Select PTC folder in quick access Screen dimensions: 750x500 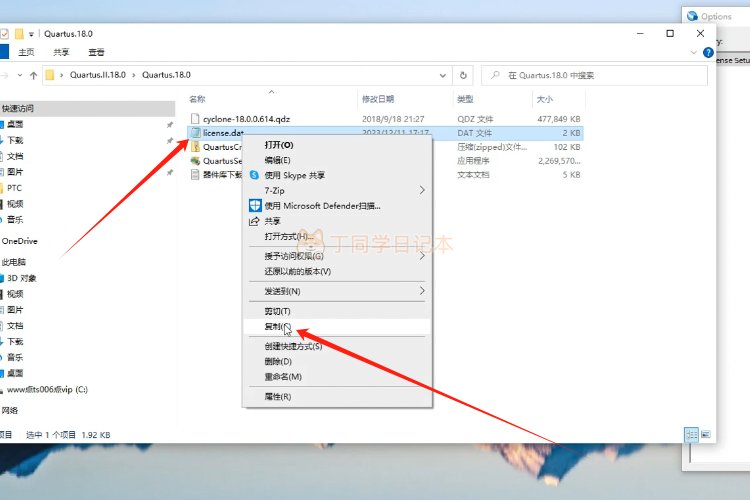(14, 188)
